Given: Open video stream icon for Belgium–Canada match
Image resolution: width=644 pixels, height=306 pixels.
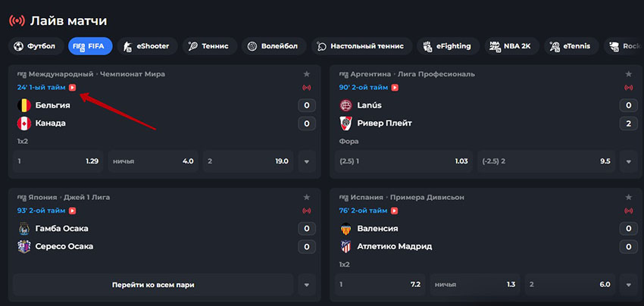Looking at the screenshot, I should coord(73,87).
